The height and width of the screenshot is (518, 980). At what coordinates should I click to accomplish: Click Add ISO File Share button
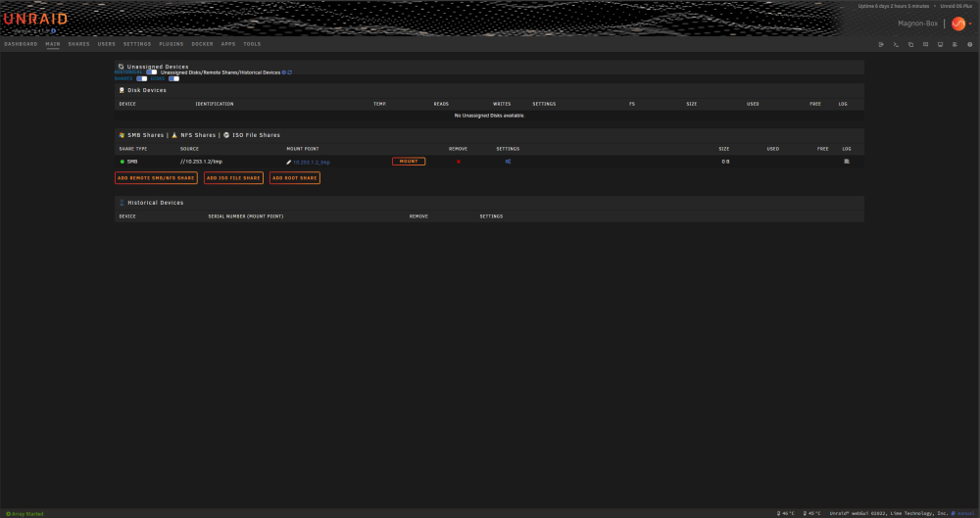pos(234,178)
